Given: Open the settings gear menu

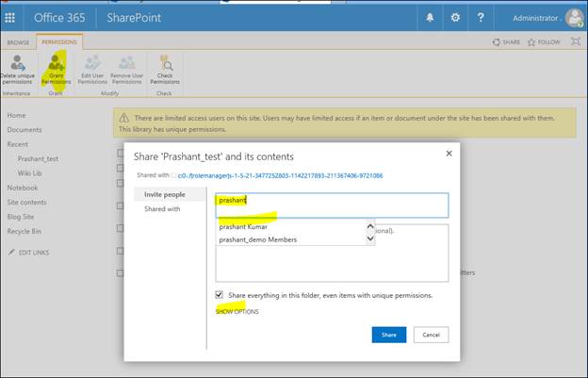Looking at the screenshot, I should [x=455, y=18].
